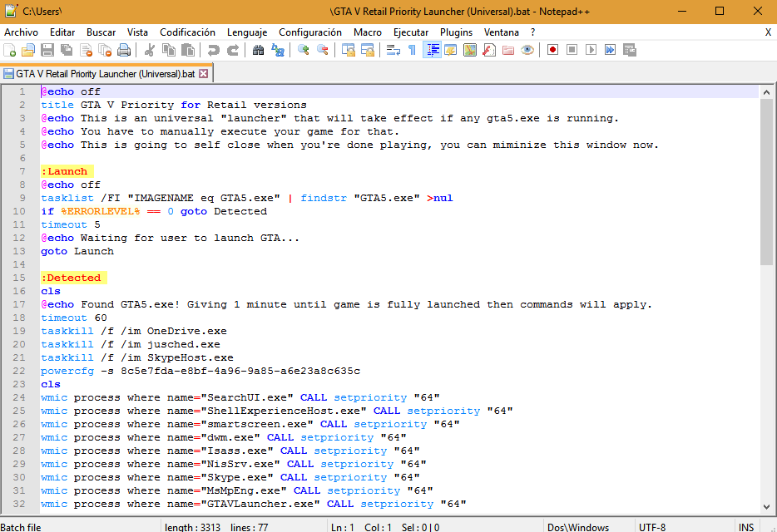Screen dimensions: 777x532
Task: Click the Batch file status bar field
Action: 80,527
